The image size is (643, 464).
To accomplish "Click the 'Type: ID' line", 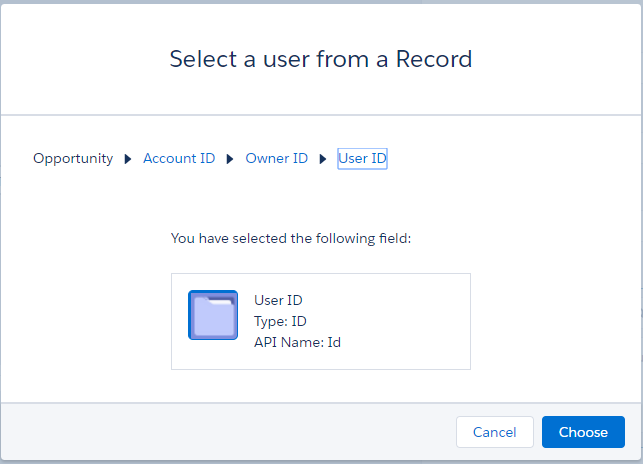I will point(280,321).
